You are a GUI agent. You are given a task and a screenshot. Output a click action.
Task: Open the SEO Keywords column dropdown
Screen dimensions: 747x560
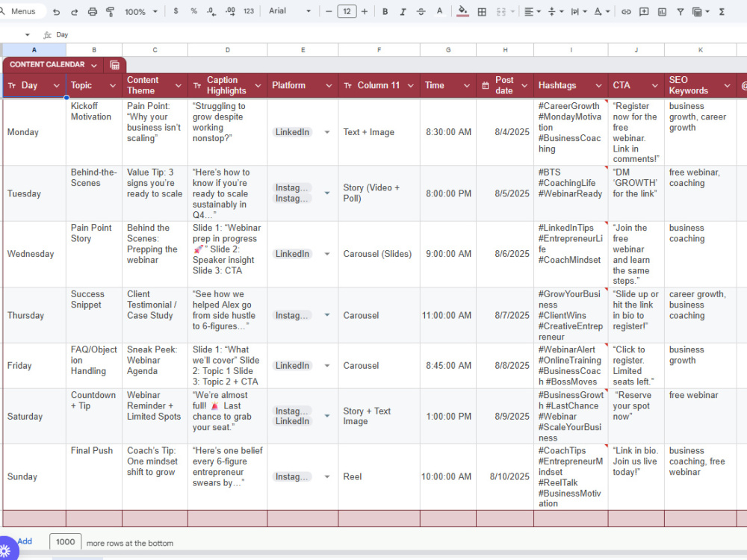[x=727, y=86]
